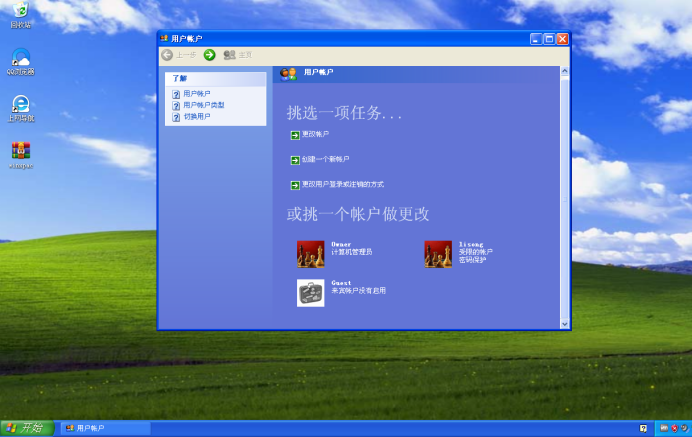Pick the Guest account suitcase picture
This screenshot has width=692, height=437.
(311, 293)
